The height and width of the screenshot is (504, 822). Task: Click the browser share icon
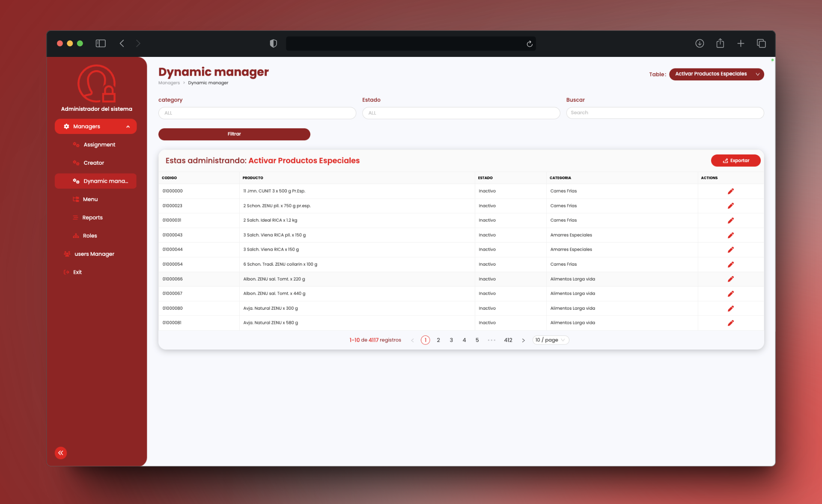coord(720,43)
